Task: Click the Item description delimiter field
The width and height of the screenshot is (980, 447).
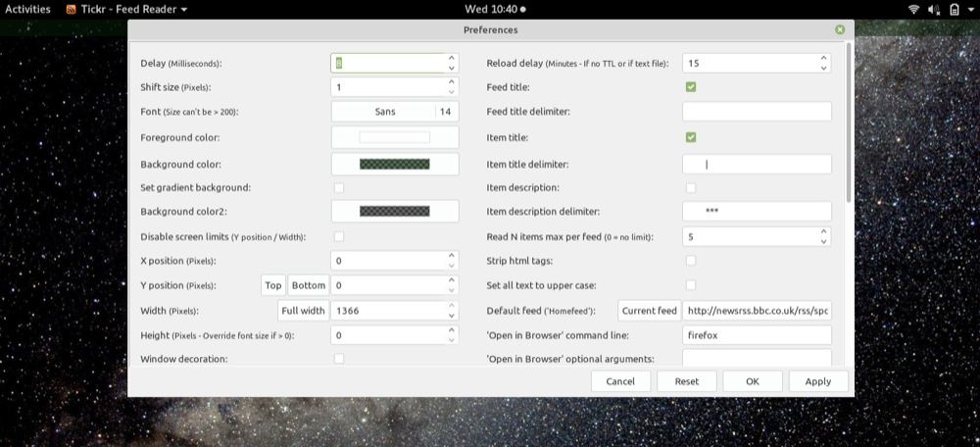Action: click(x=757, y=212)
